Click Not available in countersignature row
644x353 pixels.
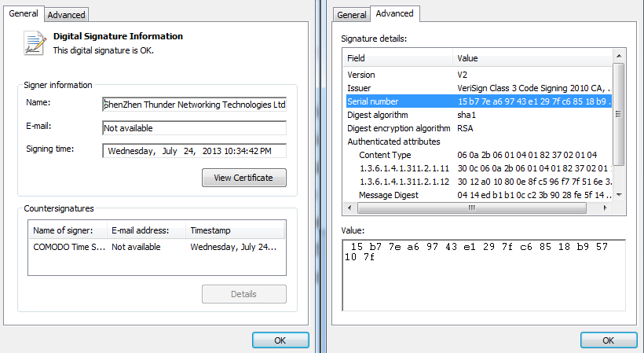pyautogui.click(x=136, y=247)
